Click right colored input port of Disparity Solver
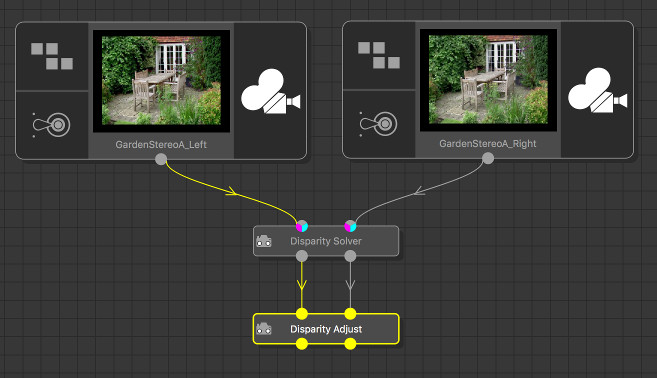This screenshot has width=657, height=378. click(350, 226)
